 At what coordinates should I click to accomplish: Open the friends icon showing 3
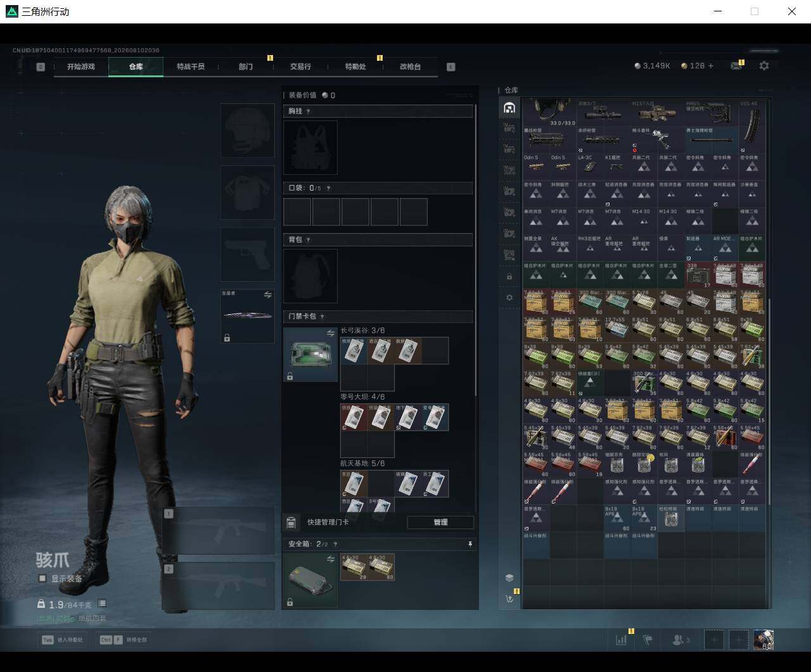tap(680, 640)
